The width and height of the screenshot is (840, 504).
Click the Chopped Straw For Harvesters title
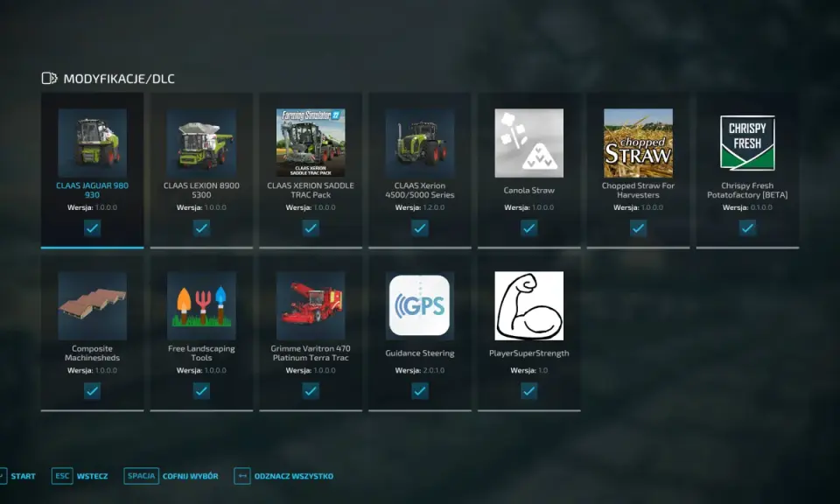(x=638, y=190)
